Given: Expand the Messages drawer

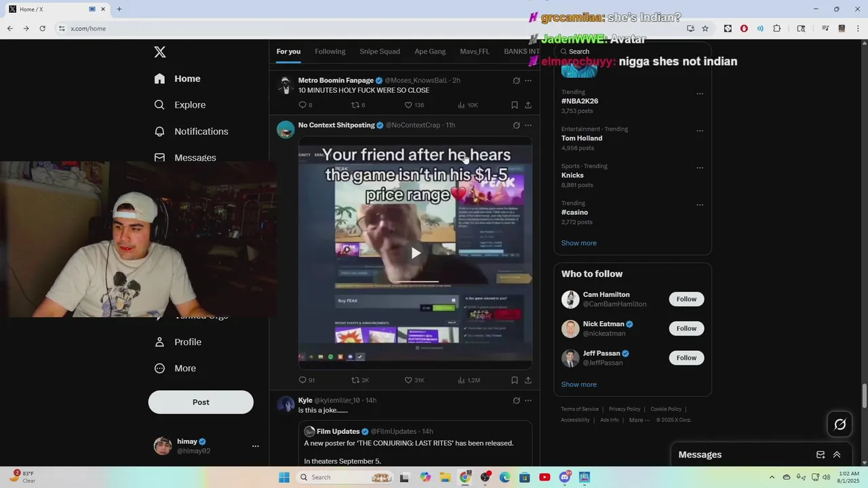Looking at the screenshot, I should 837,455.
